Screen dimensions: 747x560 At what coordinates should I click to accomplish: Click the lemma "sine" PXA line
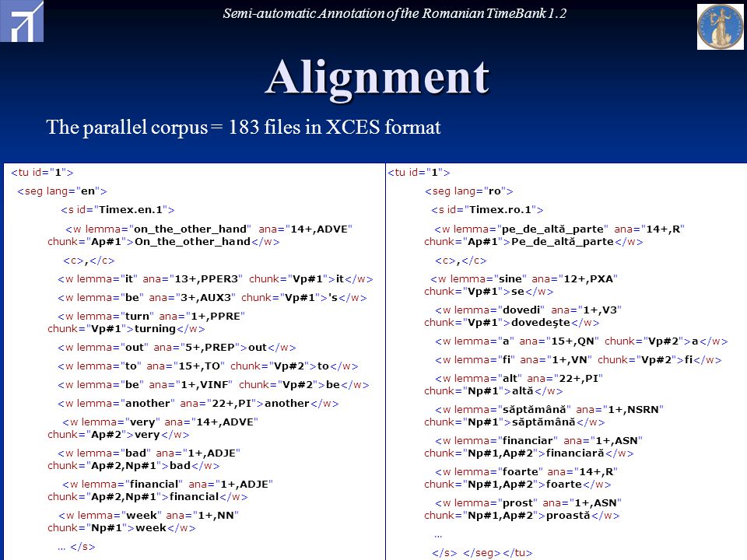[x=524, y=279]
